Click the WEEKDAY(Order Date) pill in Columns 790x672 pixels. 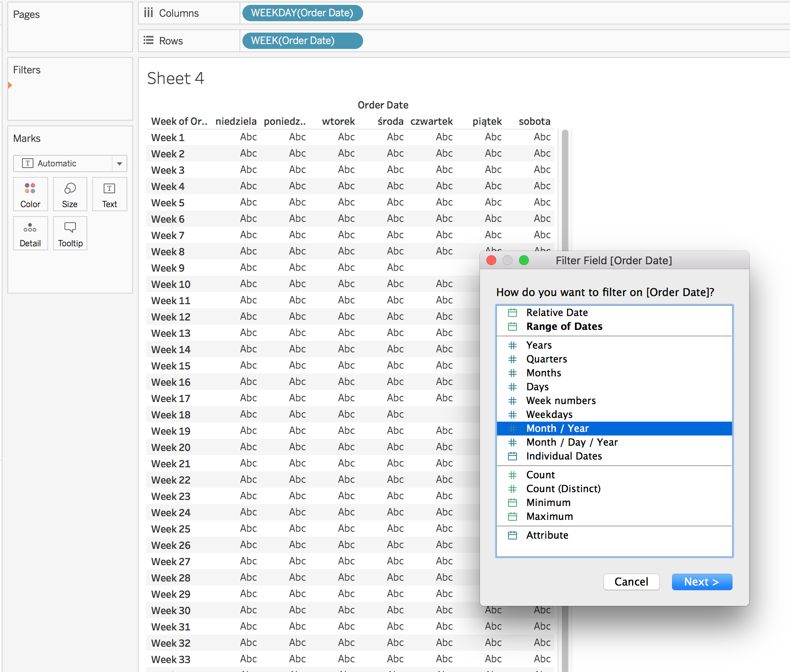302,13
